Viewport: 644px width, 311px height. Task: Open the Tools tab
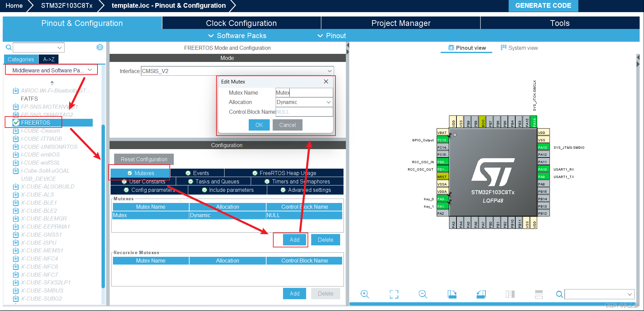(560, 23)
